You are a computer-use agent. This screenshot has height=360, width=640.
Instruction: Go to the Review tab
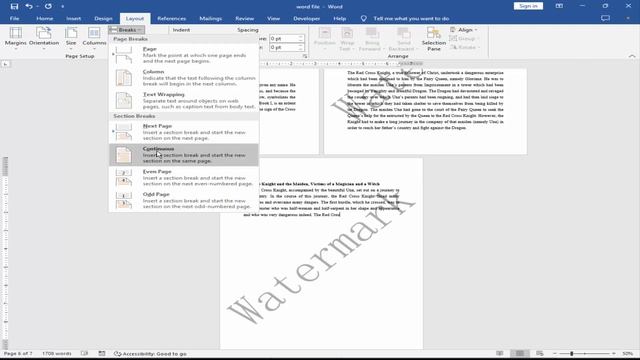click(x=244, y=18)
